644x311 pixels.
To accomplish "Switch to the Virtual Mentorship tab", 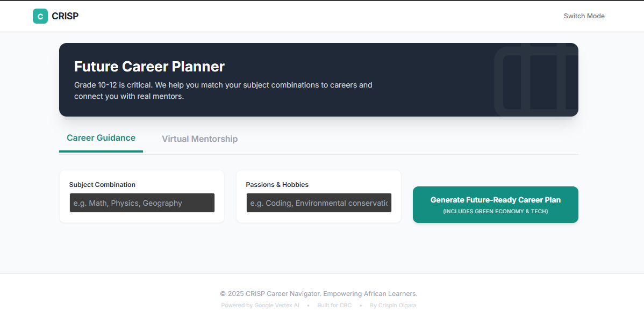I will (199, 139).
